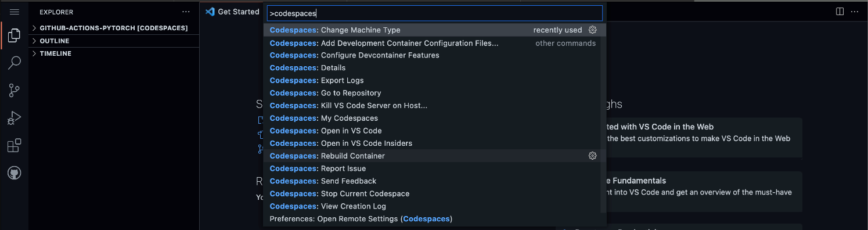Screen dimensions: 868x230
Task: Select Codespaces: Open in VS Code
Action: tap(434, 131)
